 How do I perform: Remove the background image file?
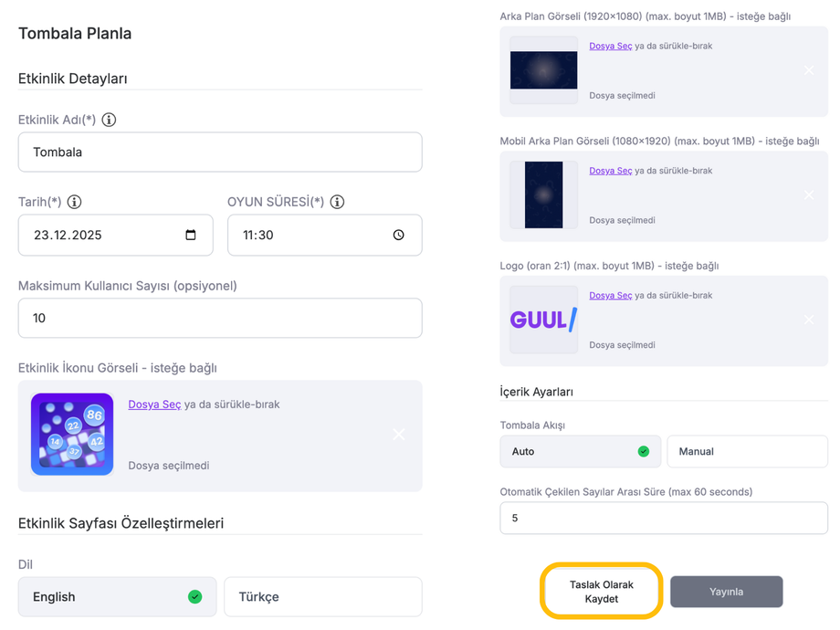(x=808, y=70)
